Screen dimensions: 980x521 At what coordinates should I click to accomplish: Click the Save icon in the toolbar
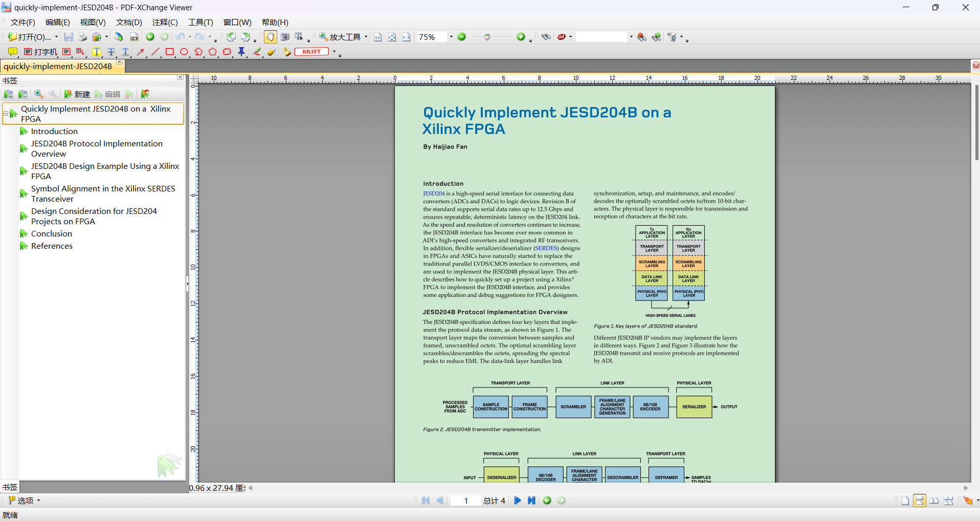[69, 37]
